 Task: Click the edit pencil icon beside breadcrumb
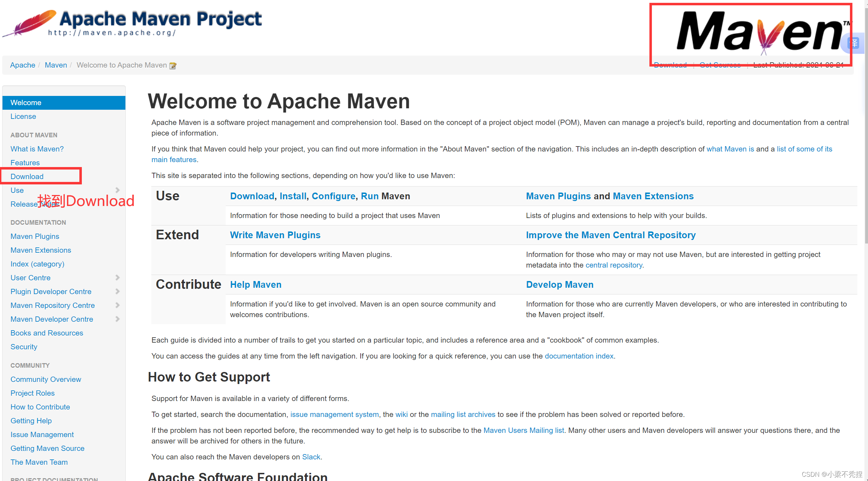point(173,65)
